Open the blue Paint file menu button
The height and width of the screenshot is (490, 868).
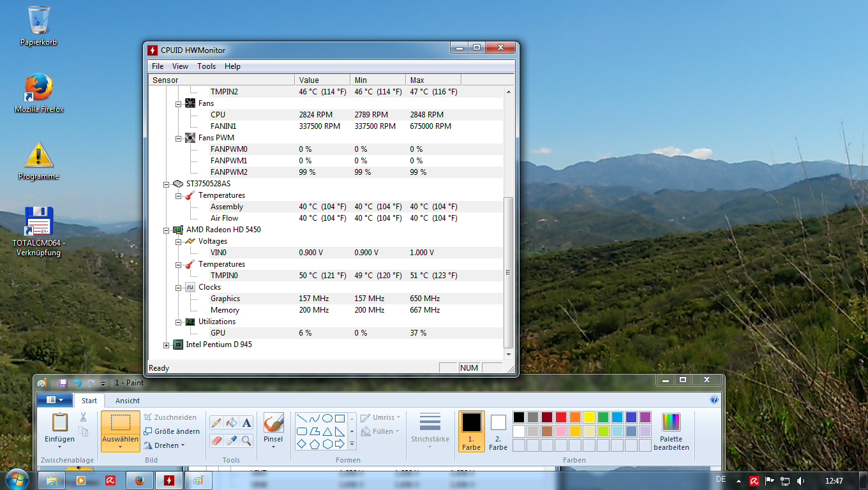54,400
